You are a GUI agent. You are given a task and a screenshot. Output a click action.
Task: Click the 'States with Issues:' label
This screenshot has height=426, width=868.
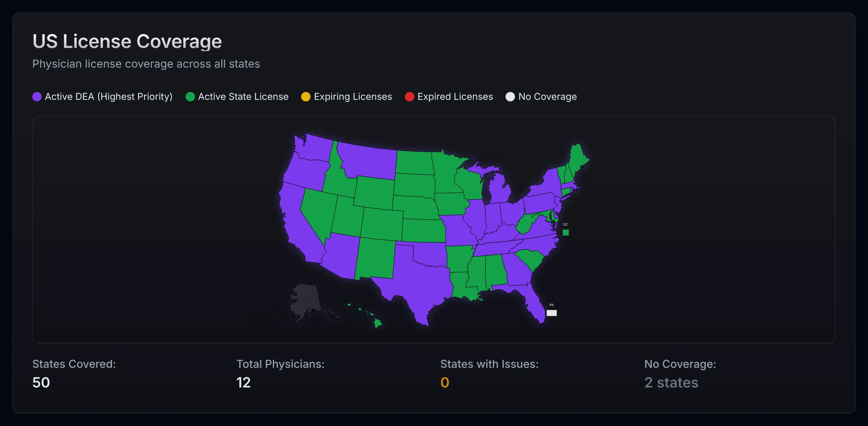click(x=489, y=364)
